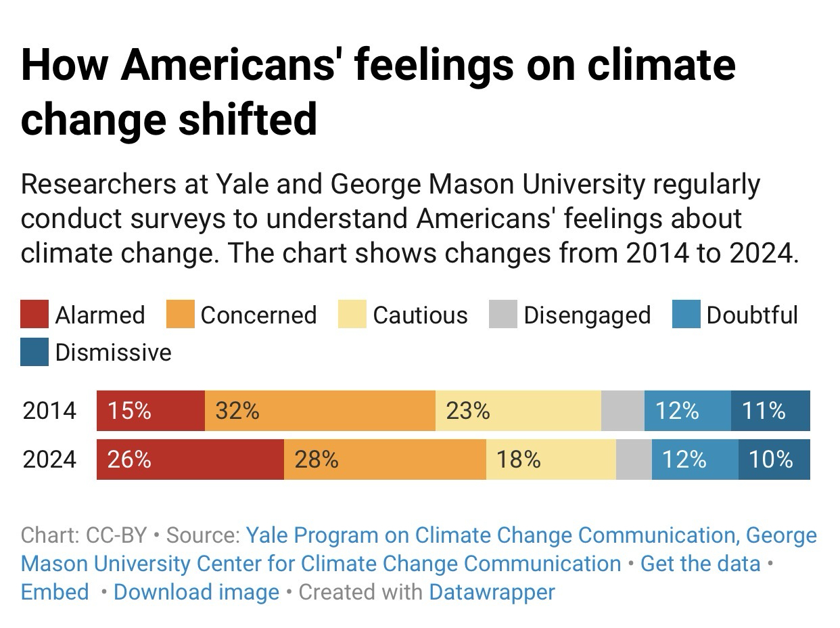The width and height of the screenshot is (840, 628).
Task: Click the Concerned orange legend swatch
Action: click(180, 315)
